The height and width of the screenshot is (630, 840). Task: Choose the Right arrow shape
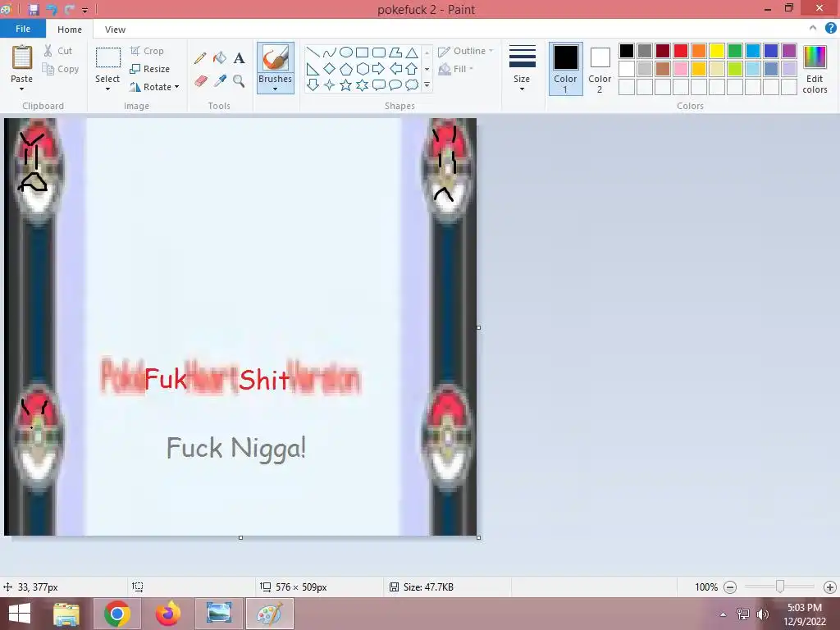pyautogui.click(x=379, y=69)
